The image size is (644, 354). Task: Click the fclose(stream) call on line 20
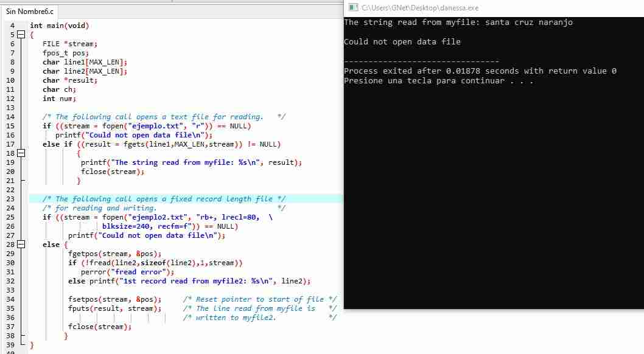[x=113, y=172]
